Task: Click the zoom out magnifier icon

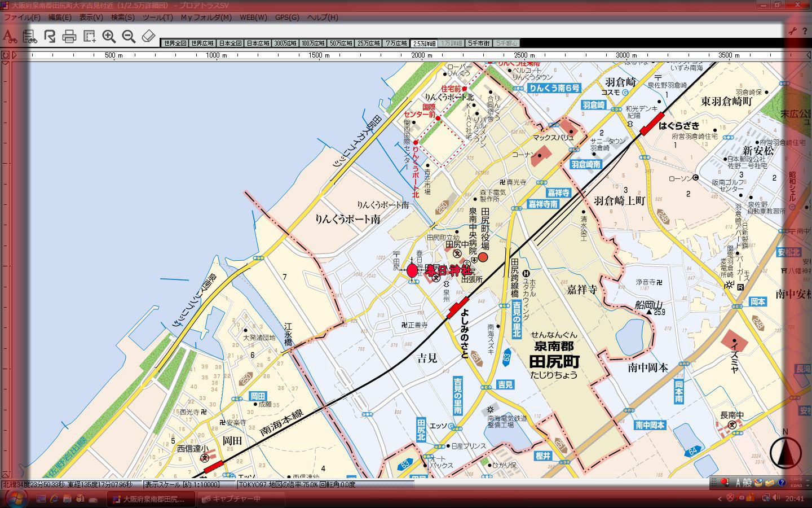Action: tap(129, 37)
